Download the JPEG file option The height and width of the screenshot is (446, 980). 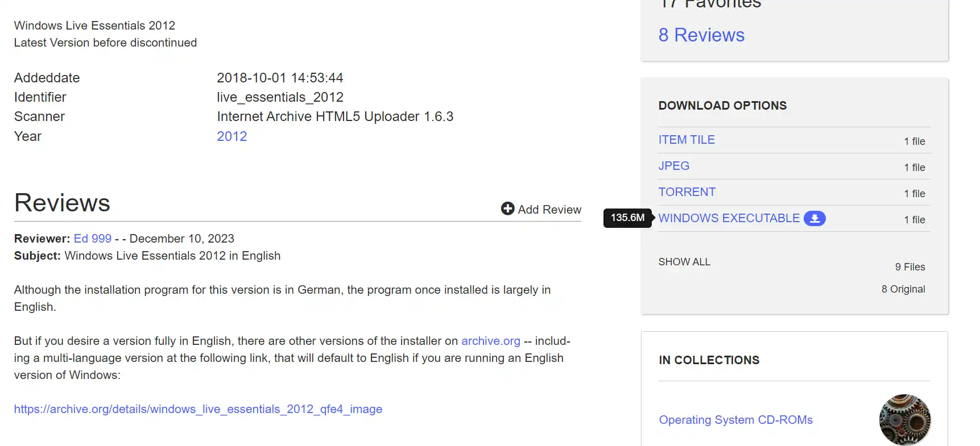click(673, 166)
